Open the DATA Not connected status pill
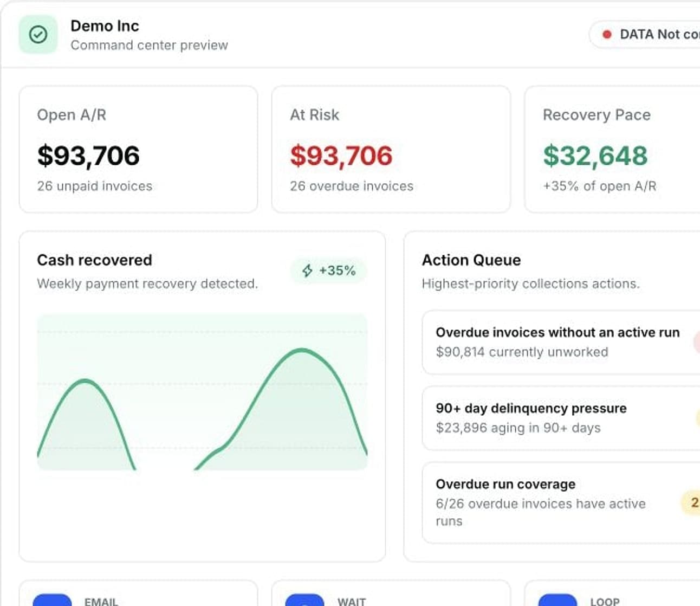Screen dimensions: 700x606 (645, 35)
